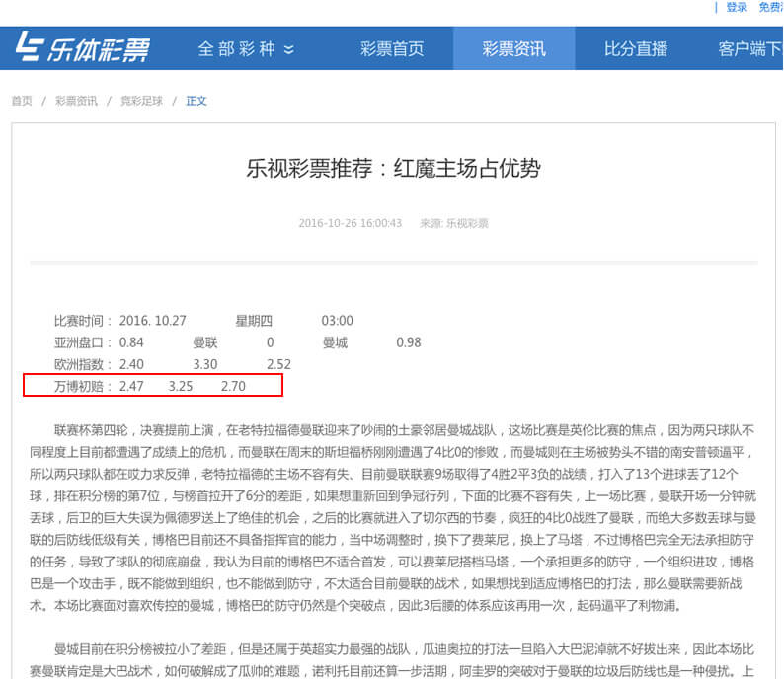Screen dimensions: 784x679
Task: Expand the 全部彩种 dropdown menu
Action: coord(246,48)
